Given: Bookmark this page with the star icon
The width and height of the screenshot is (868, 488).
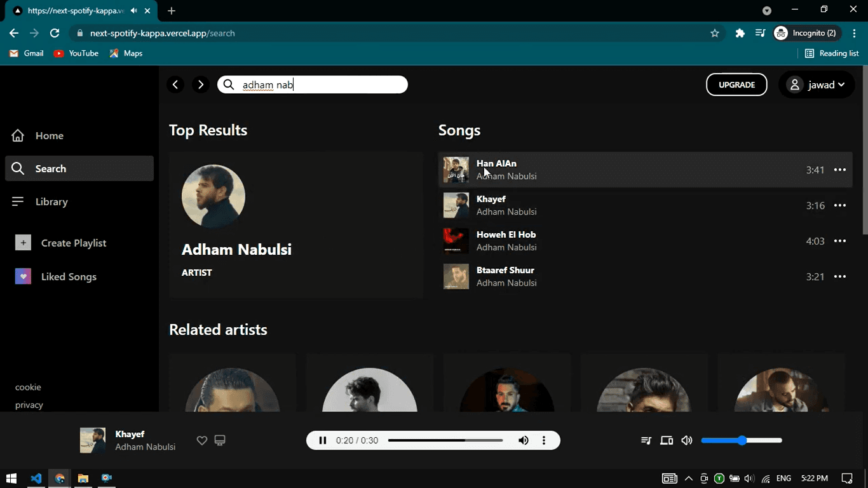Looking at the screenshot, I should pos(715,33).
